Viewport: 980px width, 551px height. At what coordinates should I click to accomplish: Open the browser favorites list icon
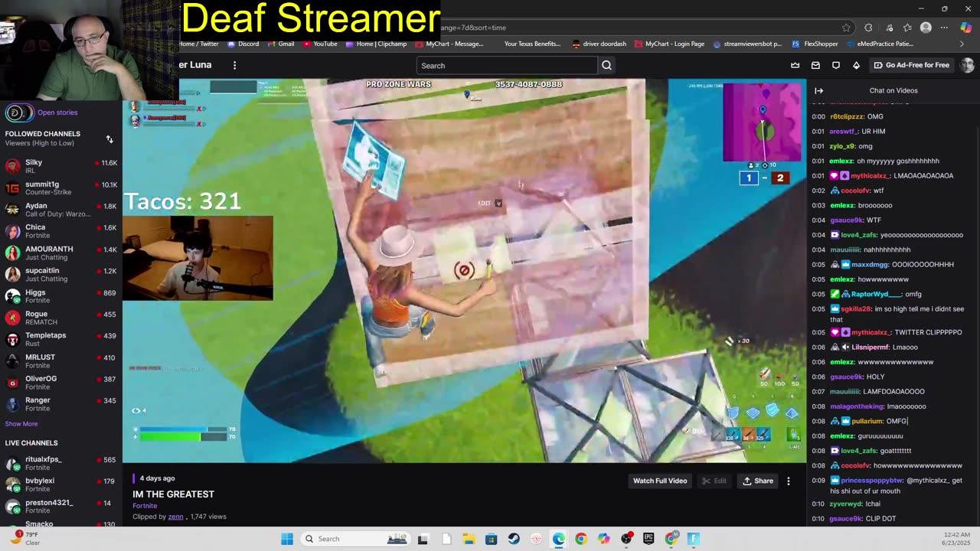[907, 28]
